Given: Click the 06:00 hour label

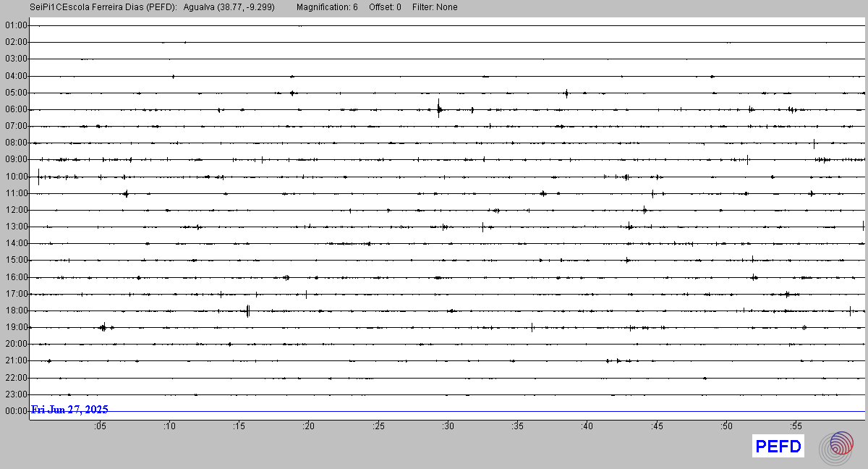Looking at the screenshot, I should coord(16,109).
